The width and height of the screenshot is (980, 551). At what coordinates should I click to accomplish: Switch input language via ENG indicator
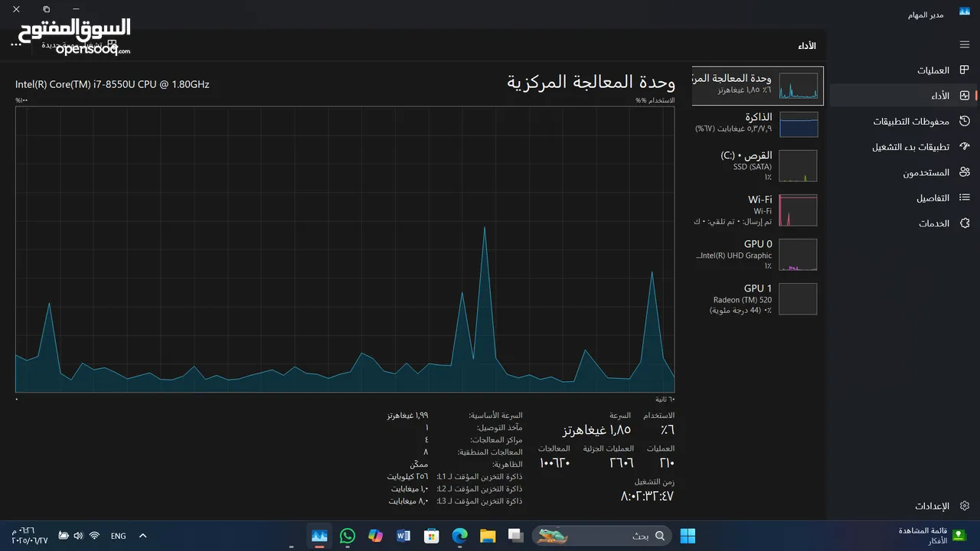pyautogui.click(x=118, y=536)
